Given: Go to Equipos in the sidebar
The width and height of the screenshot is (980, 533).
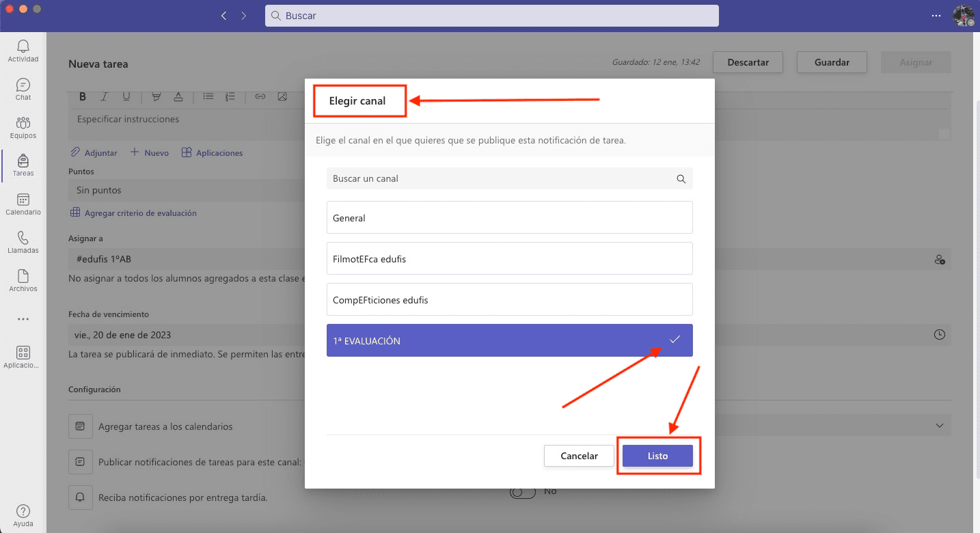Looking at the screenshot, I should pyautogui.click(x=23, y=124).
